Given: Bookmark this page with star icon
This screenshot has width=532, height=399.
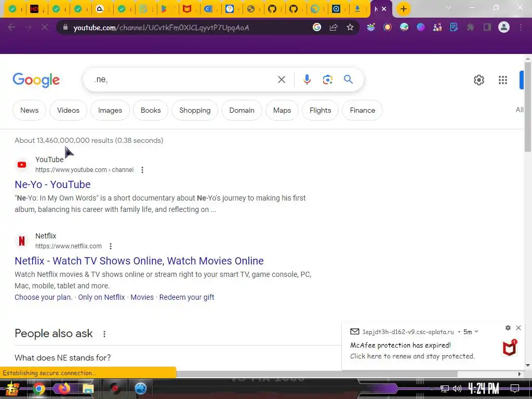Looking at the screenshot, I should pos(350,27).
